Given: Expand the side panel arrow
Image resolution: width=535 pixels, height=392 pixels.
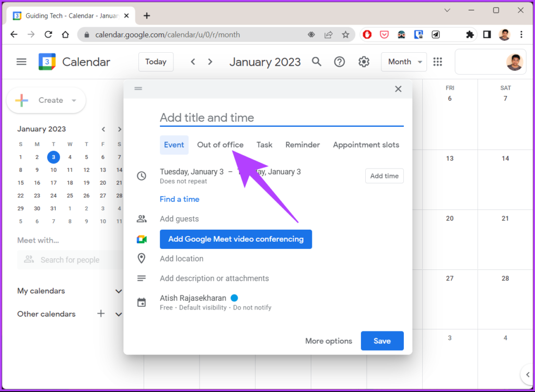Looking at the screenshot, I should click(x=528, y=375).
